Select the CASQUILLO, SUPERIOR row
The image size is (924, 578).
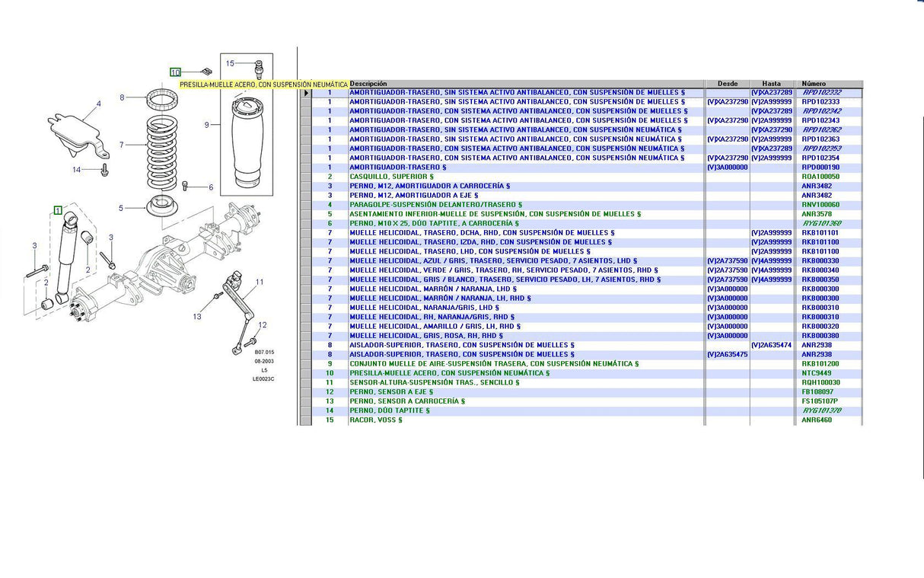pos(581,177)
